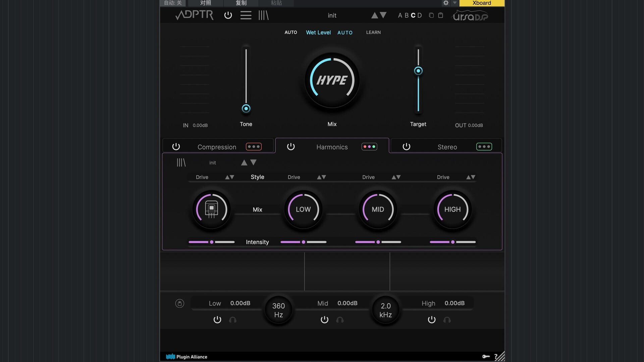The image size is (644, 362).
Task: Expand the host dropdown arrow beside gear
Action: [455, 3]
